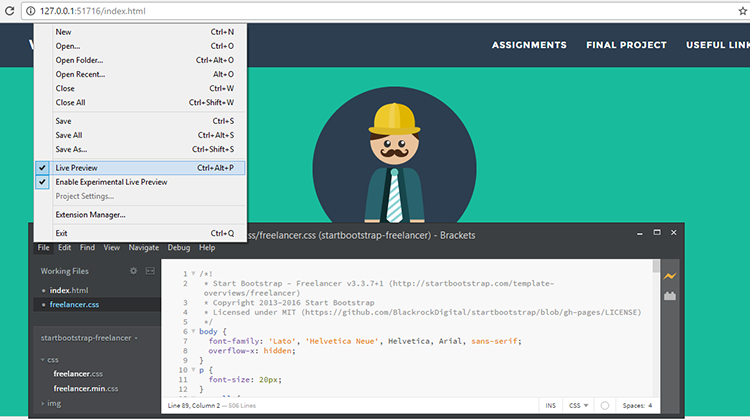Click the split view icon in Working Files

tap(150, 271)
